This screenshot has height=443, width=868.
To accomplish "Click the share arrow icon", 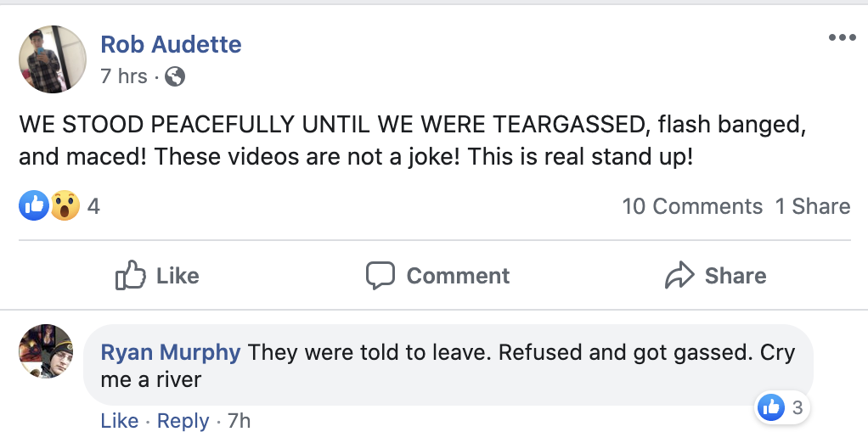I will pos(679,276).
